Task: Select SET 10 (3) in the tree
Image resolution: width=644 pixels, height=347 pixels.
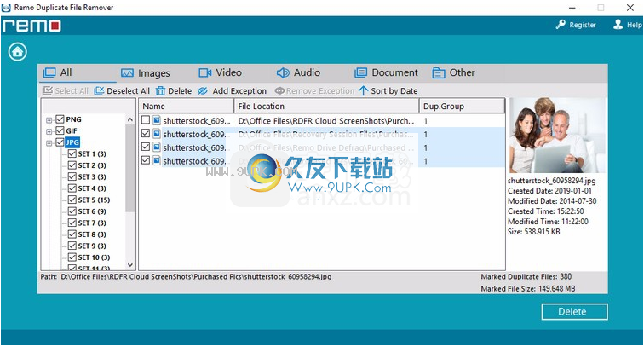Action: tap(94, 257)
